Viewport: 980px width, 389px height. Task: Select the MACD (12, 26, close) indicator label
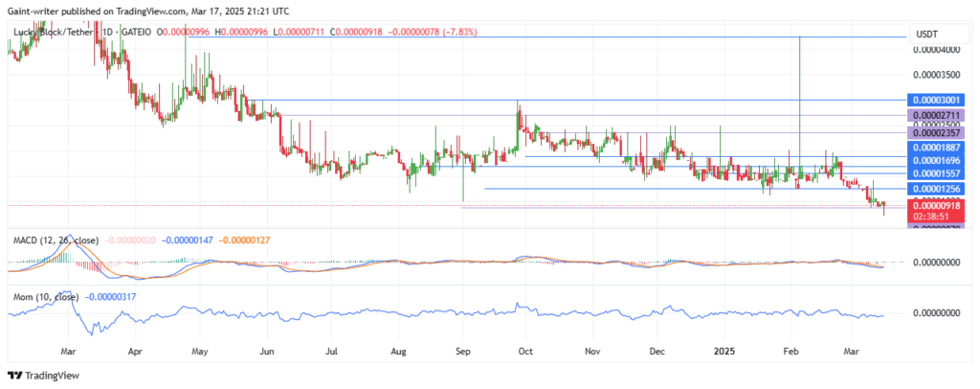(x=55, y=240)
